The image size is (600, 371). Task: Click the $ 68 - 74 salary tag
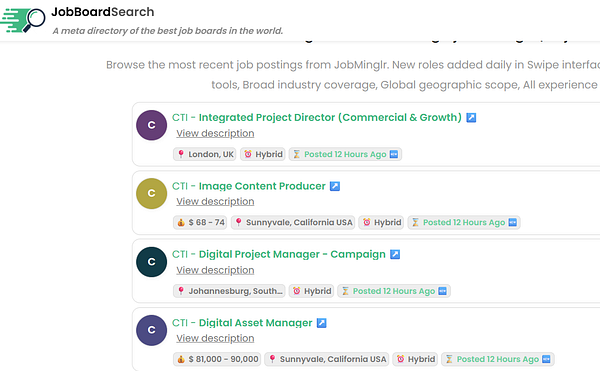point(200,222)
